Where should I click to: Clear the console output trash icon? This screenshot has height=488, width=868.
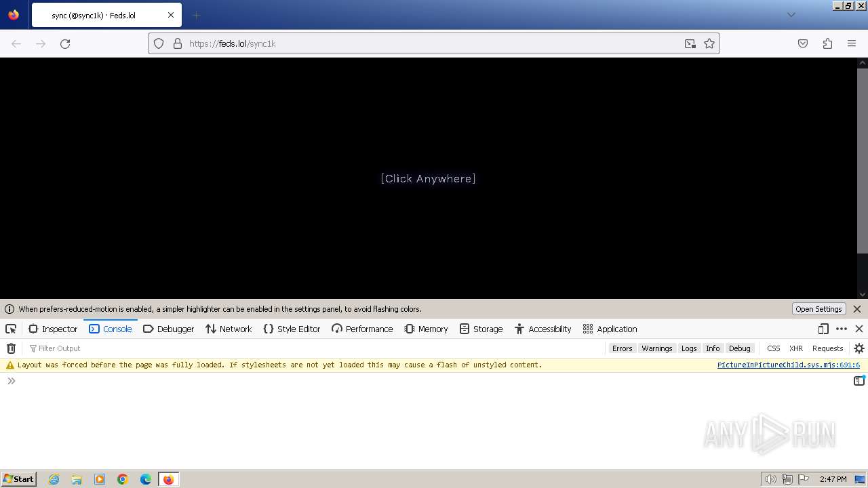click(11, 348)
